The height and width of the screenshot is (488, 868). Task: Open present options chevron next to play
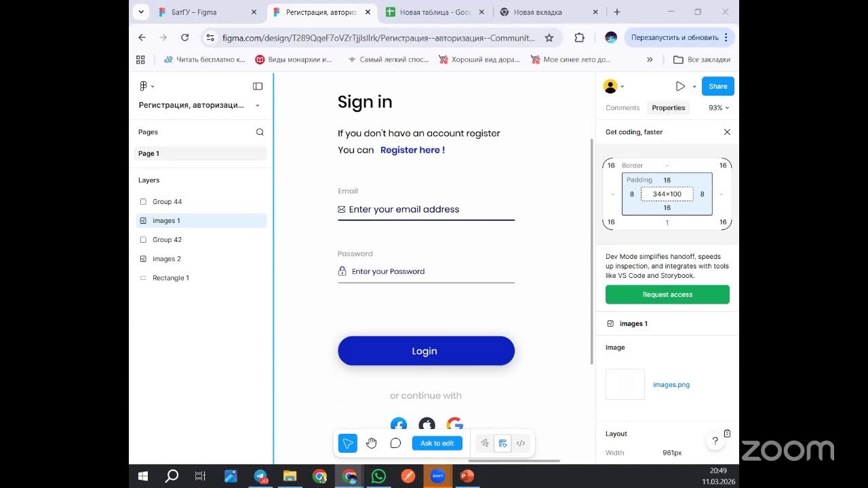point(694,87)
